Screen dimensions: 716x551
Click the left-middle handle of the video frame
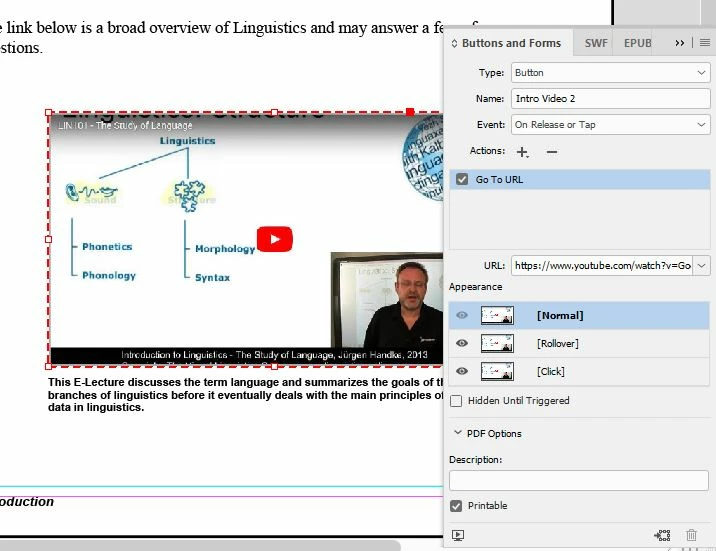pyautogui.click(x=49, y=239)
